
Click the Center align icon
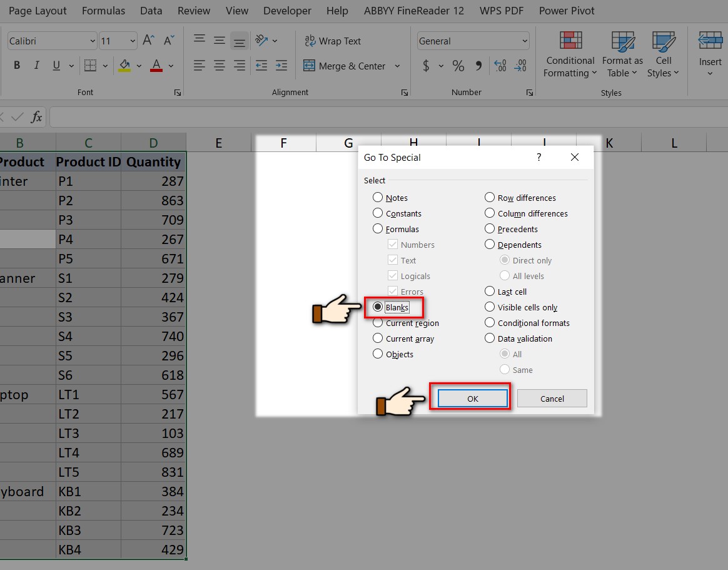(220, 66)
